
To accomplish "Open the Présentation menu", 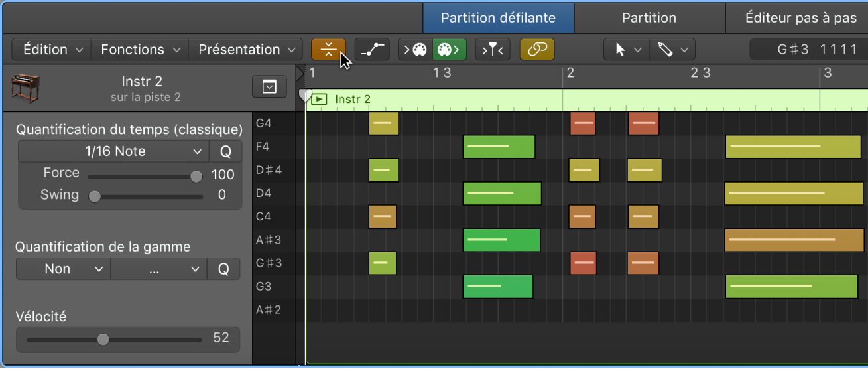I will 246,50.
